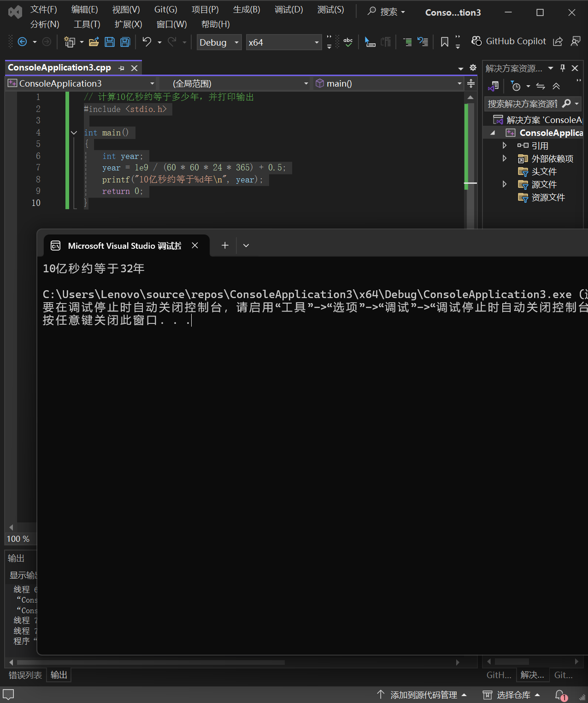Open the 视图(V) menu
Image resolution: width=588 pixels, height=703 pixels.
click(x=126, y=10)
